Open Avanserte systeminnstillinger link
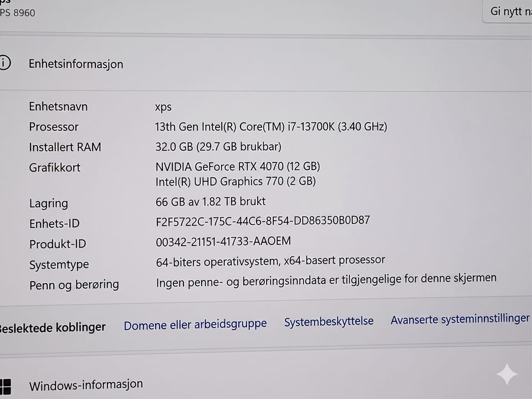This screenshot has height=399, width=532. point(460,319)
